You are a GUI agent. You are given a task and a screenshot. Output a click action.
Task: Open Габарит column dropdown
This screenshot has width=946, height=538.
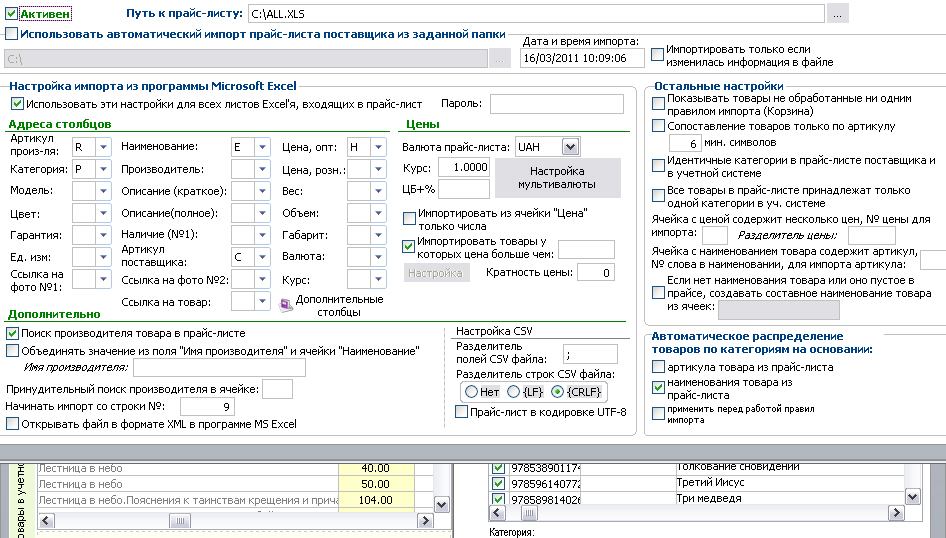[x=378, y=235]
